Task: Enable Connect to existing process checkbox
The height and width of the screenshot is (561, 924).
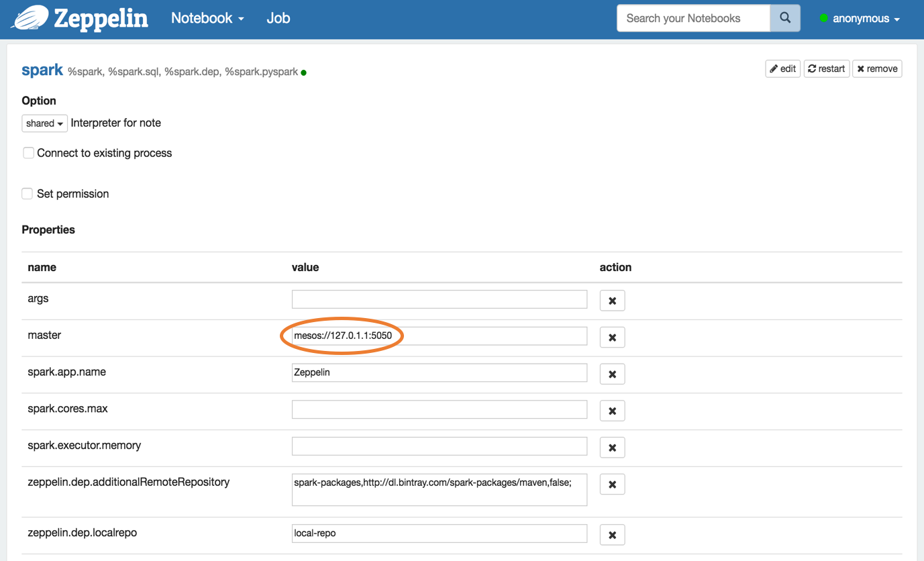Action: pyautogui.click(x=28, y=153)
